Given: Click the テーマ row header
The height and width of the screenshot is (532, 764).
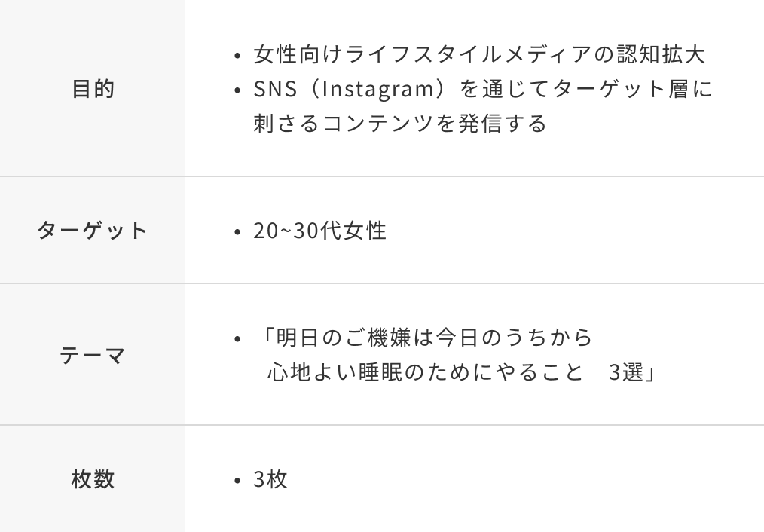Looking at the screenshot, I should click(93, 354).
